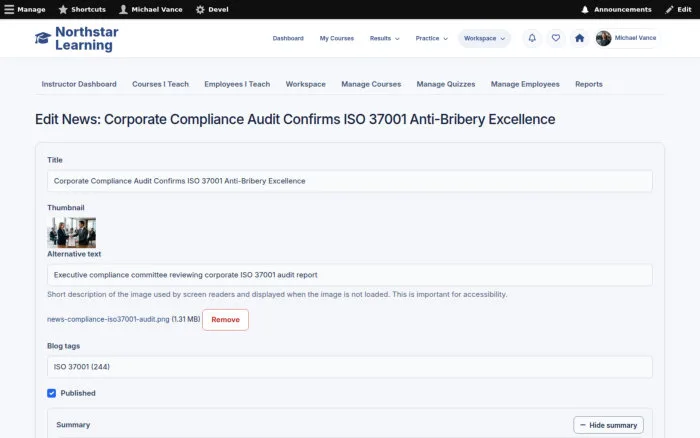This screenshot has height=438, width=700.
Task: Click into the Title input field
Action: [350, 181]
